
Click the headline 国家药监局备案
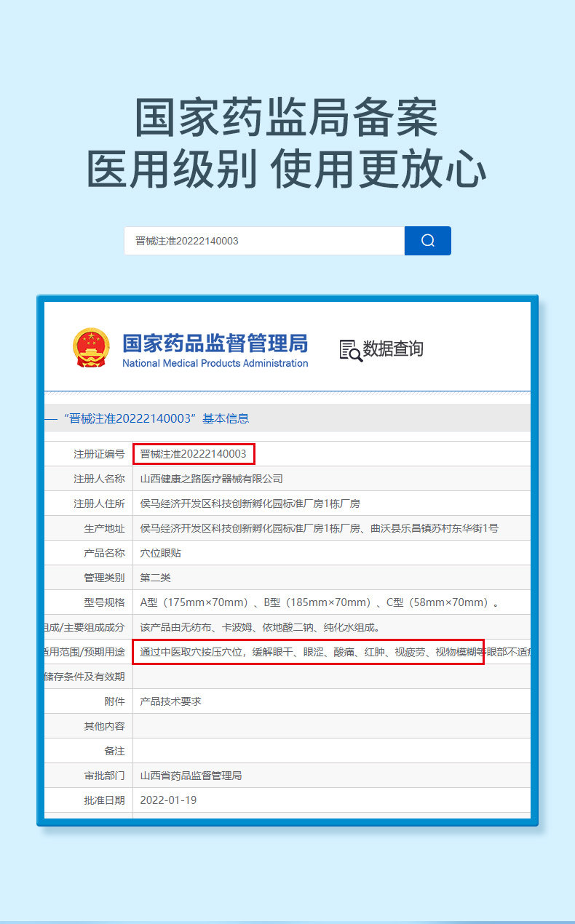click(287, 118)
